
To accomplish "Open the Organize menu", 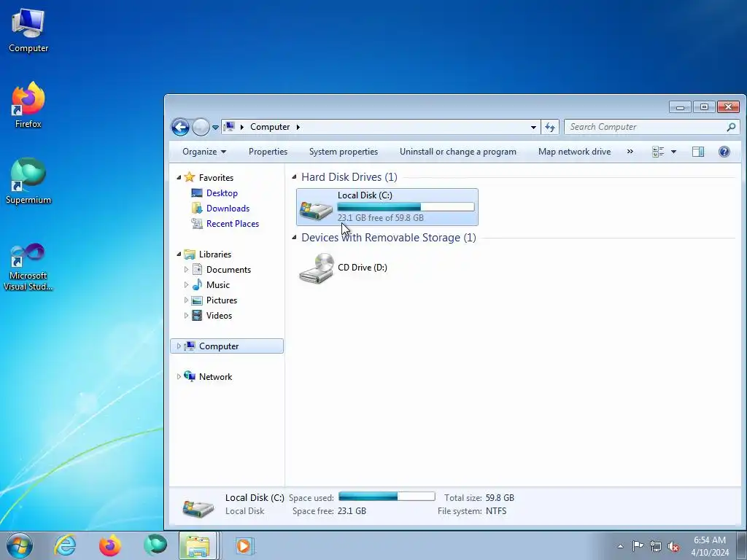I will 204,152.
